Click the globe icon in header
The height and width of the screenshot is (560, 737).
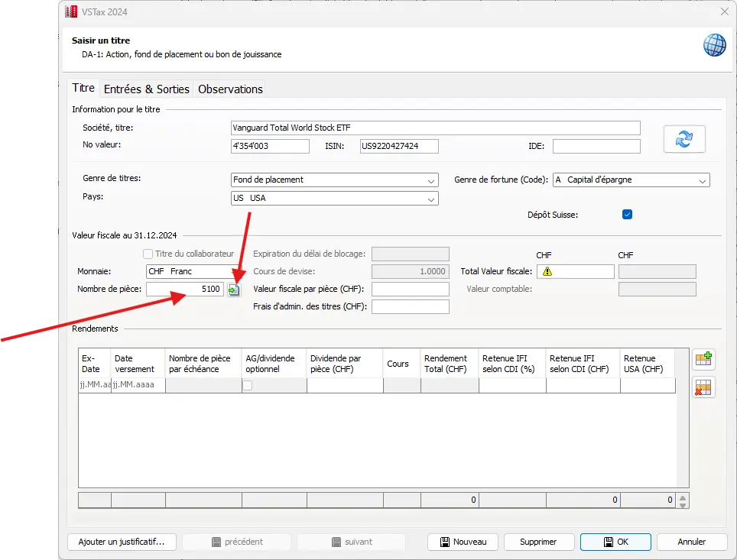714,45
